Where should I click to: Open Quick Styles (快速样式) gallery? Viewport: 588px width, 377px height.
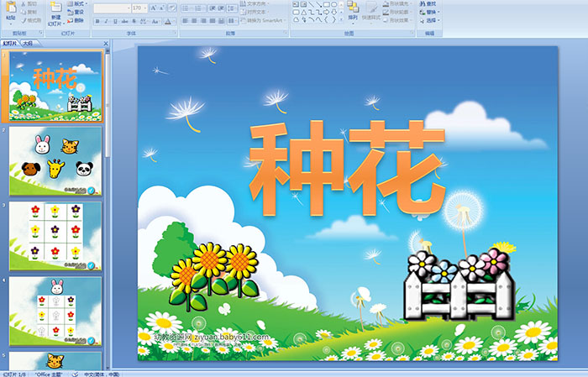click(x=371, y=11)
